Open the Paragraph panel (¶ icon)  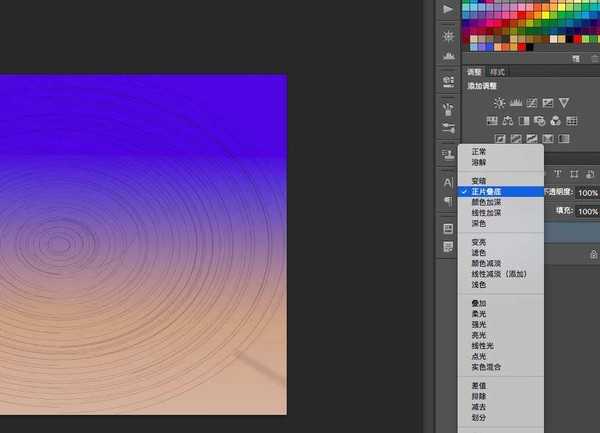pyautogui.click(x=448, y=200)
